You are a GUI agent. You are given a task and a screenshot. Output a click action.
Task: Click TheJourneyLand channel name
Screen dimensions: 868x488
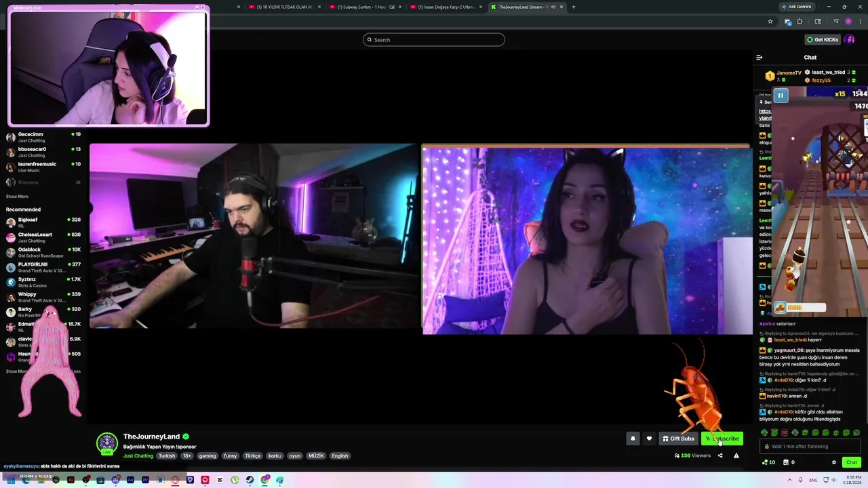pyautogui.click(x=151, y=436)
